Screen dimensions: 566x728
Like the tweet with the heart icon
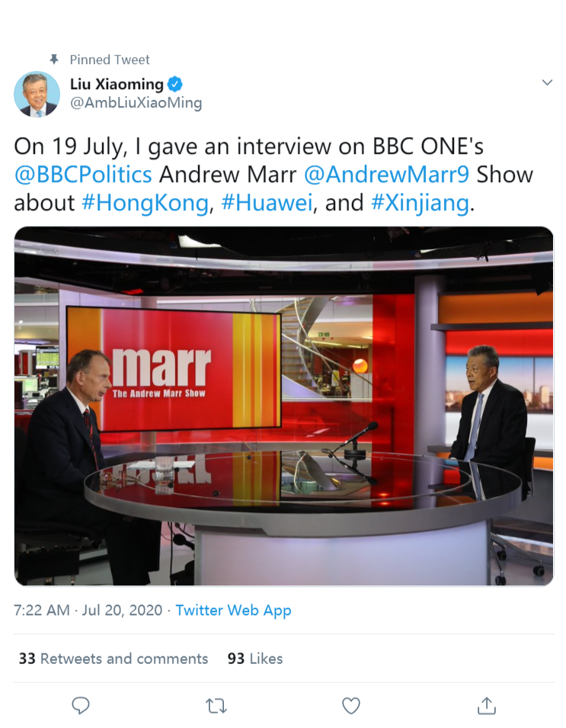[x=350, y=706]
